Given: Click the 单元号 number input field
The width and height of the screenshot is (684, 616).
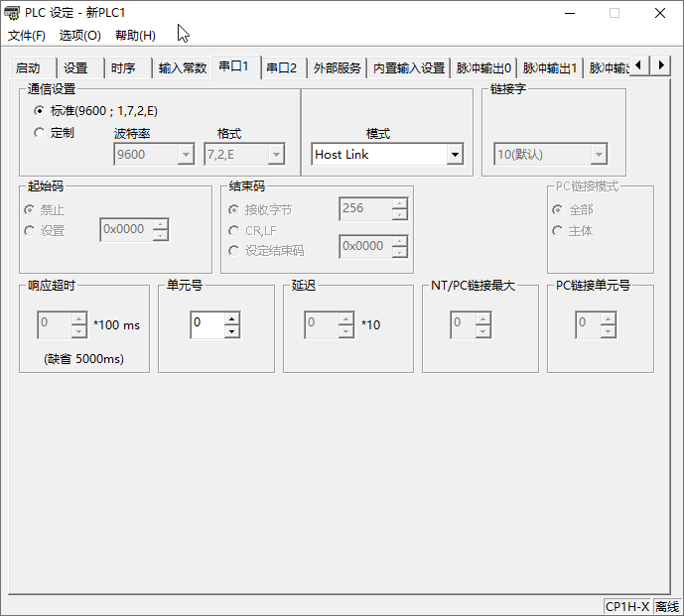Looking at the screenshot, I should (x=205, y=323).
